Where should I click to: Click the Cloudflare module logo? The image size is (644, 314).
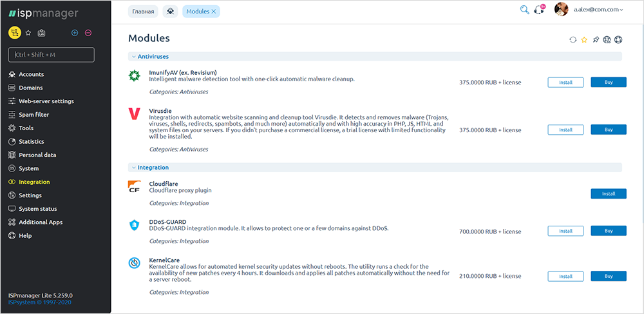coord(135,186)
